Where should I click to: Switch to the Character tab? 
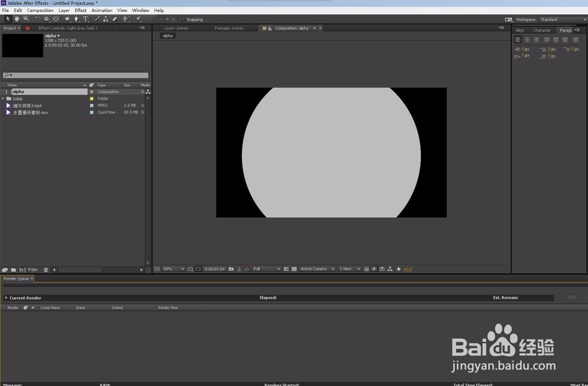tap(542, 31)
